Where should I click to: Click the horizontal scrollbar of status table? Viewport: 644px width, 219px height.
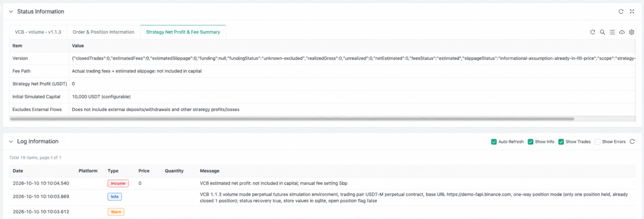coord(292,119)
